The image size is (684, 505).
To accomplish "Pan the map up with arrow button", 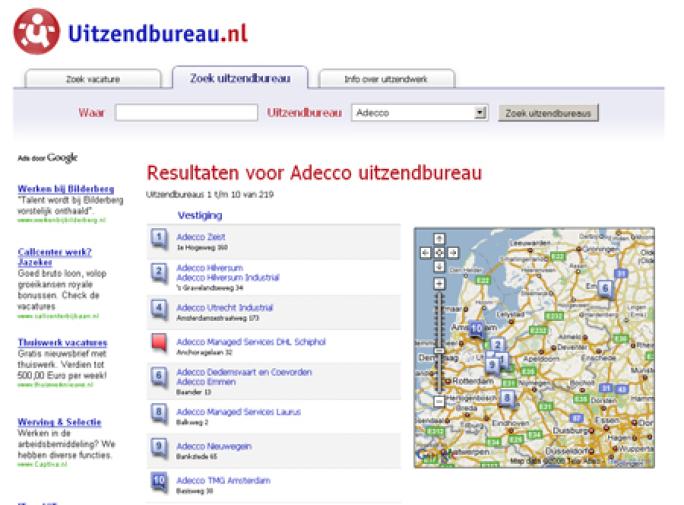I will tap(438, 240).
